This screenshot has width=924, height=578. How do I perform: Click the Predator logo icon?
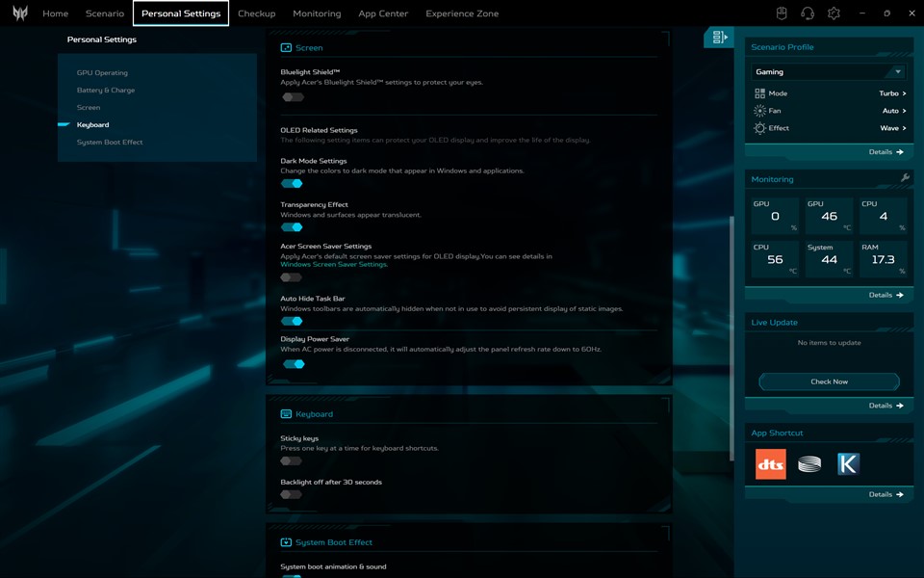pyautogui.click(x=19, y=13)
